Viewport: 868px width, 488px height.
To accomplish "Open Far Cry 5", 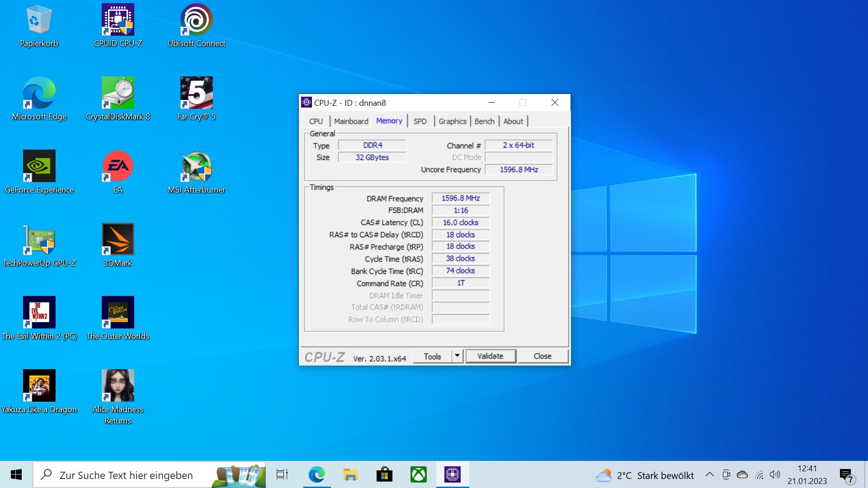I will click(196, 93).
